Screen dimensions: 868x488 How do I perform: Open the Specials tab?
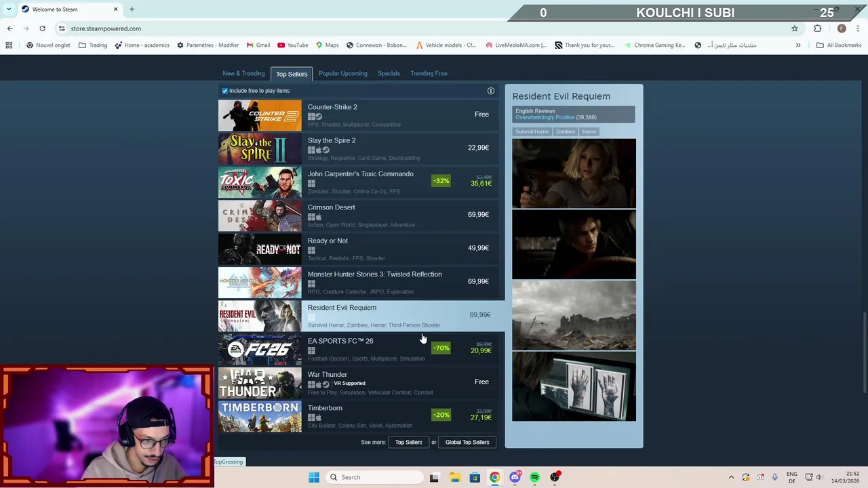[x=389, y=73]
